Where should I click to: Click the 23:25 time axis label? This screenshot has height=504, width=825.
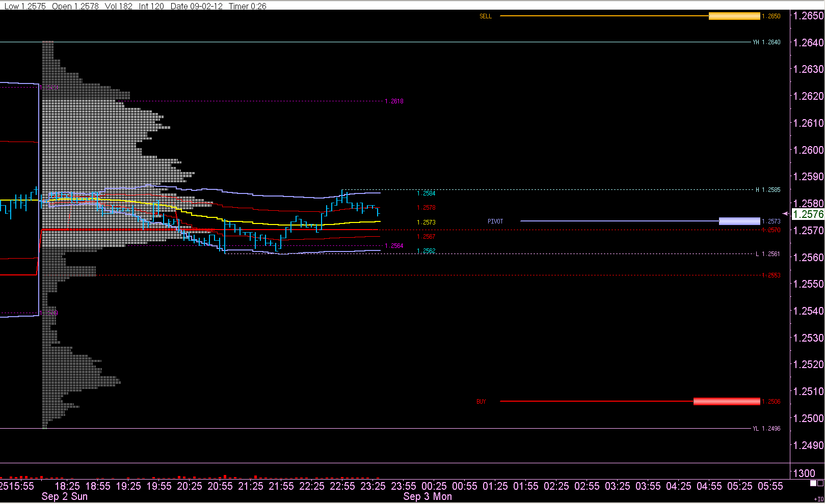point(373,486)
